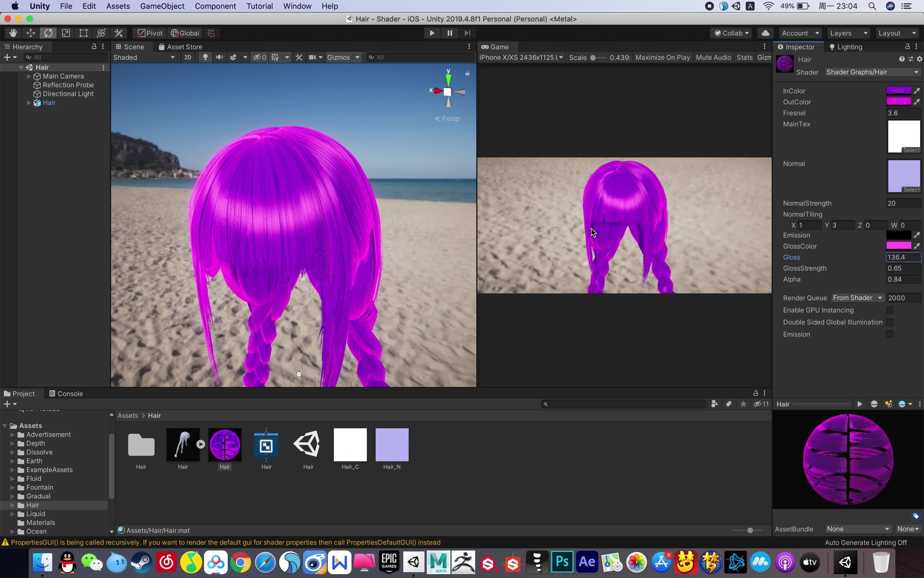Click Select under MainTex texture
The width and height of the screenshot is (924, 578).
point(911,151)
